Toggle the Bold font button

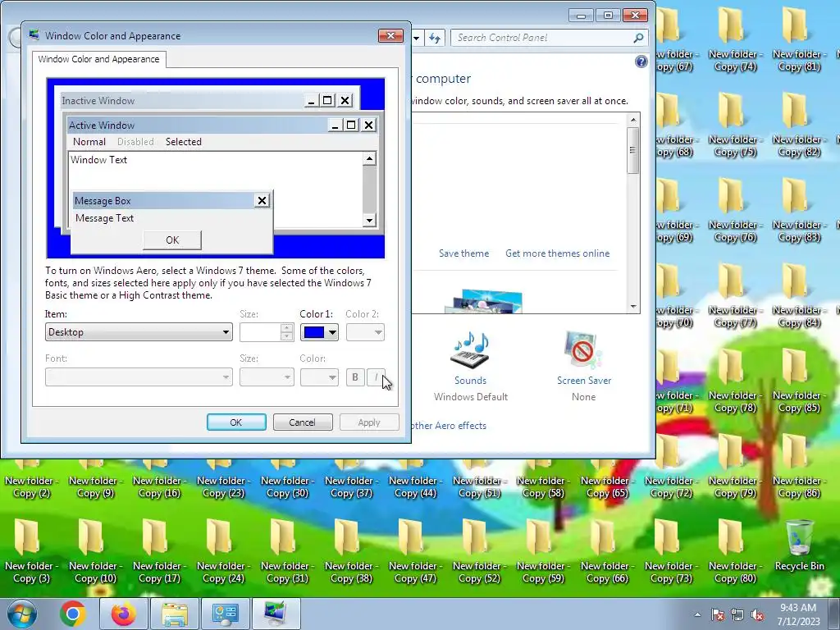pyautogui.click(x=354, y=377)
